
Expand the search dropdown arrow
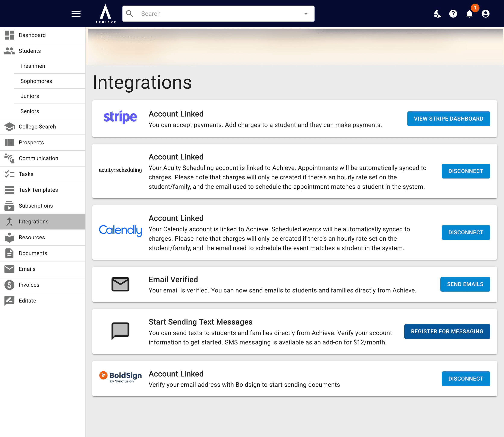point(306,14)
